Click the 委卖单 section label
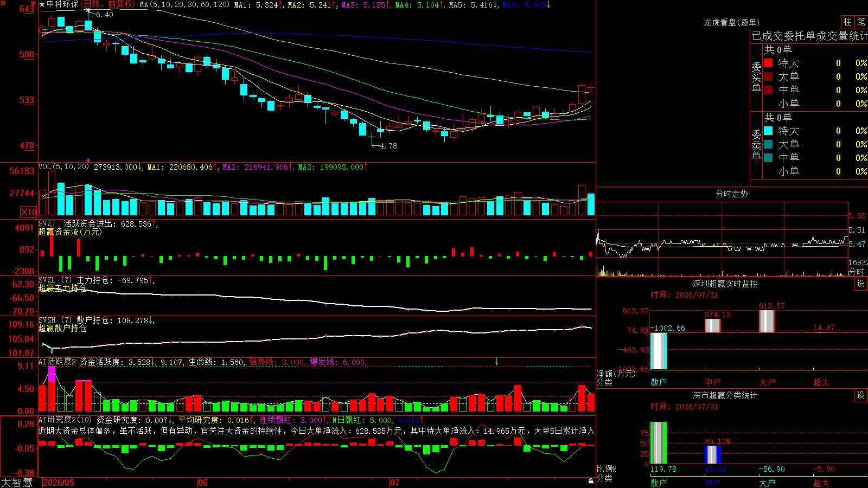Image resolution: width=868 pixels, height=488 pixels. click(756, 145)
